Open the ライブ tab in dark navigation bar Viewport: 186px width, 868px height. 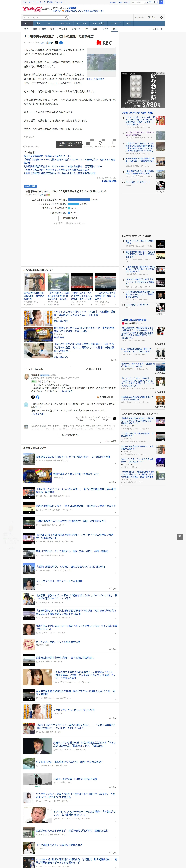point(49,24)
